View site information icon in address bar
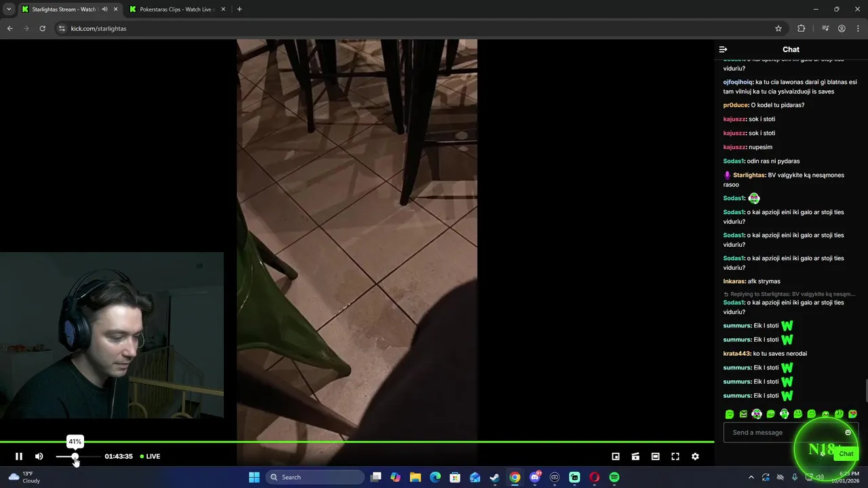This screenshot has width=868, height=488. coord(62,28)
